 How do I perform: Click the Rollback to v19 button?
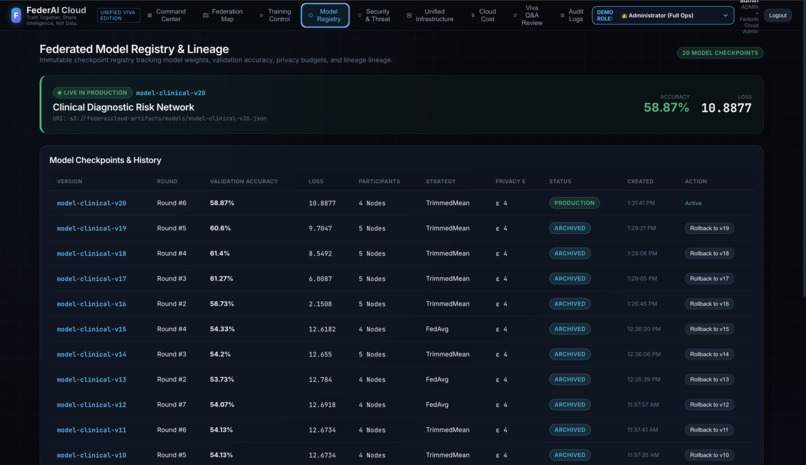(709, 228)
